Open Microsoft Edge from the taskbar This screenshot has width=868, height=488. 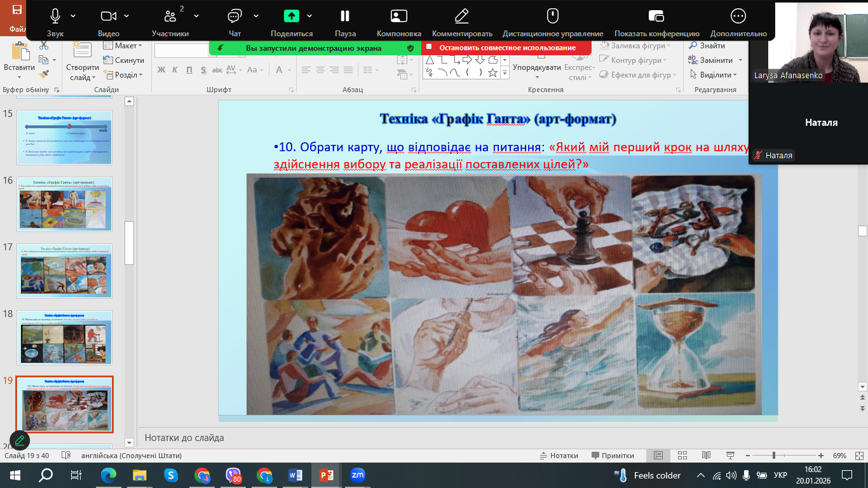(109, 475)
